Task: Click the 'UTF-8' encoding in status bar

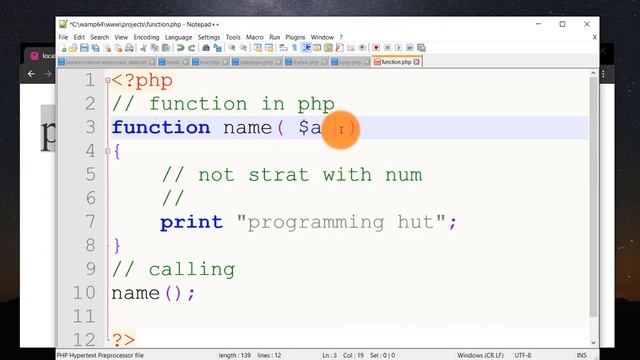Action: pyautogui.click(x=522, y=356)
